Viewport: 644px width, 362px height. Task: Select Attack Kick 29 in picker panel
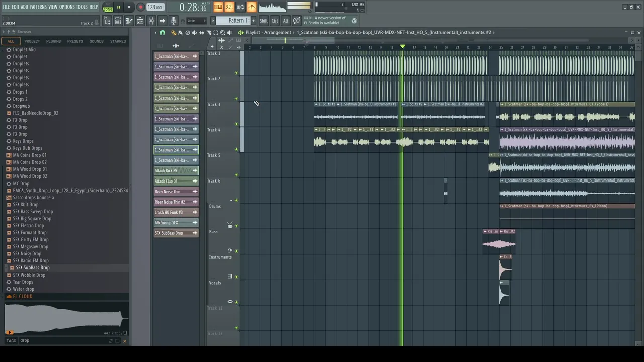coord(176,171)
